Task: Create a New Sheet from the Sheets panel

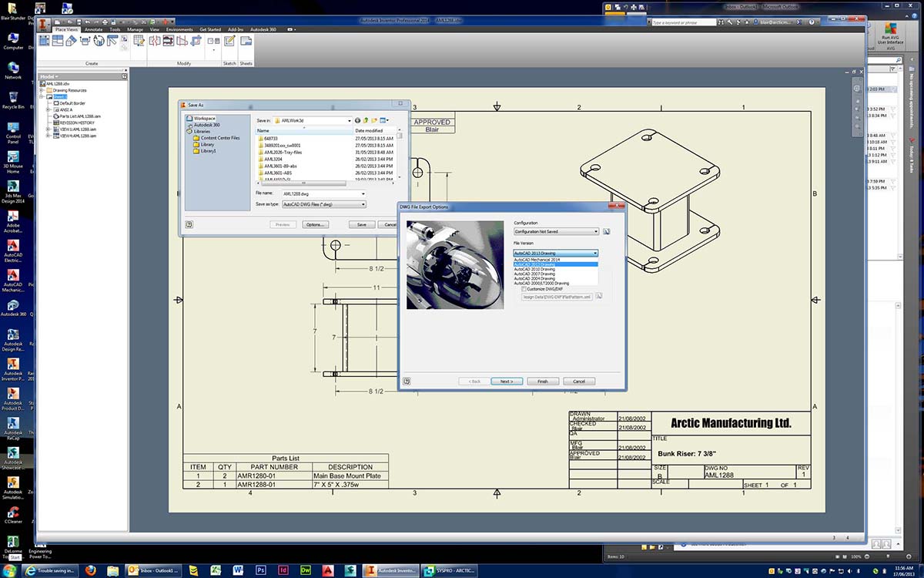Action: 245,41
